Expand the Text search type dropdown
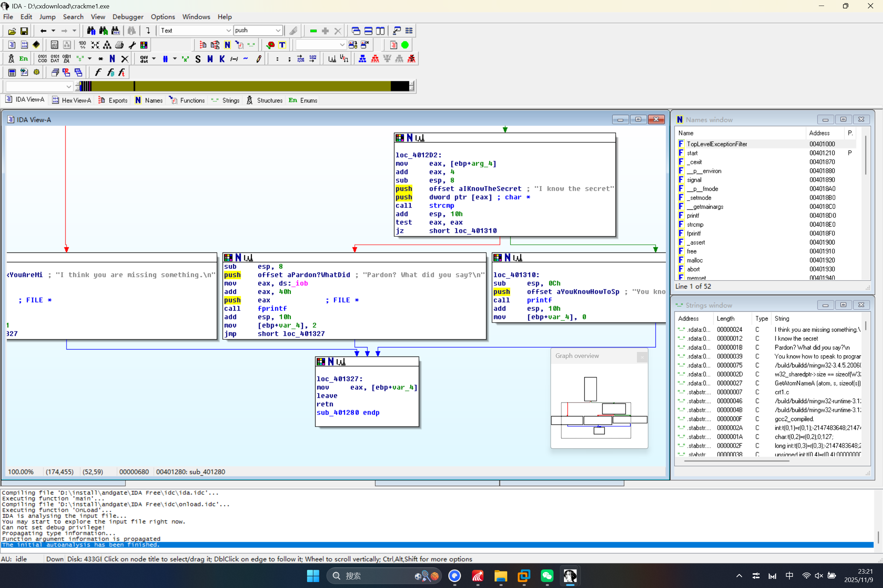Viewport: 883px width, 588px height. pyautogui.click(x=228, y=31)
